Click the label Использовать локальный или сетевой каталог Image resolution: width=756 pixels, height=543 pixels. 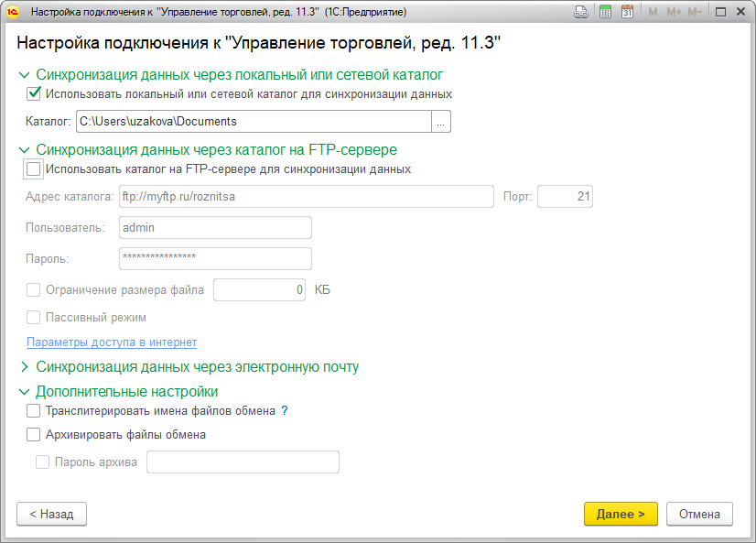pyautogui.click(x=249, y=93)
